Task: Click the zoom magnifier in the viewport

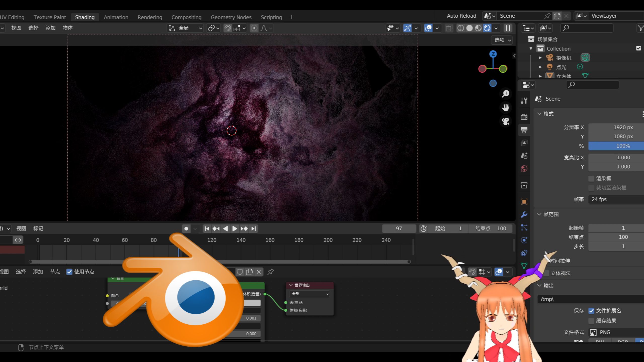Action: 505,94
